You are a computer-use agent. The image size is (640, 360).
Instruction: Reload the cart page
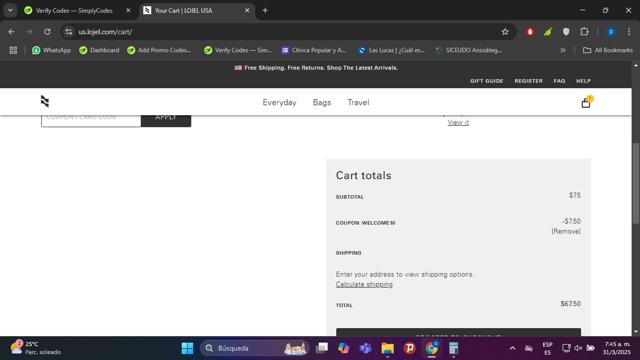click(x=47, y=32)
